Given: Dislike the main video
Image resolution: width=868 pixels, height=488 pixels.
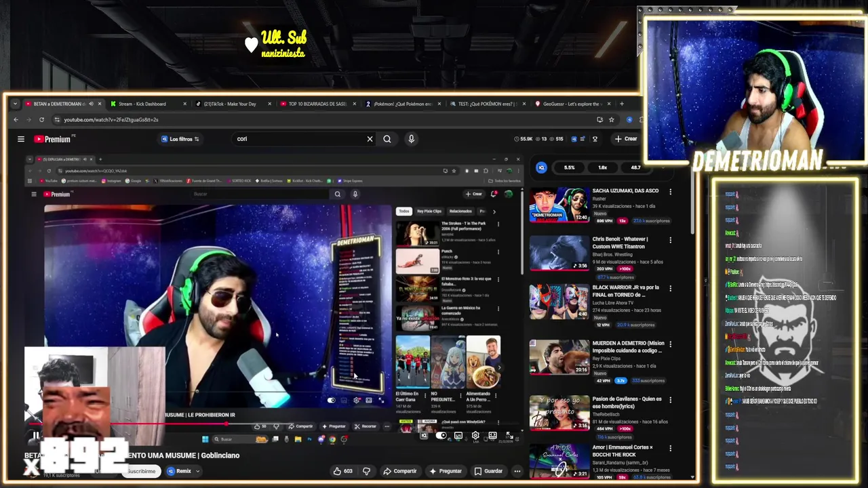Looking at the screenshot, I should (367, 471).
